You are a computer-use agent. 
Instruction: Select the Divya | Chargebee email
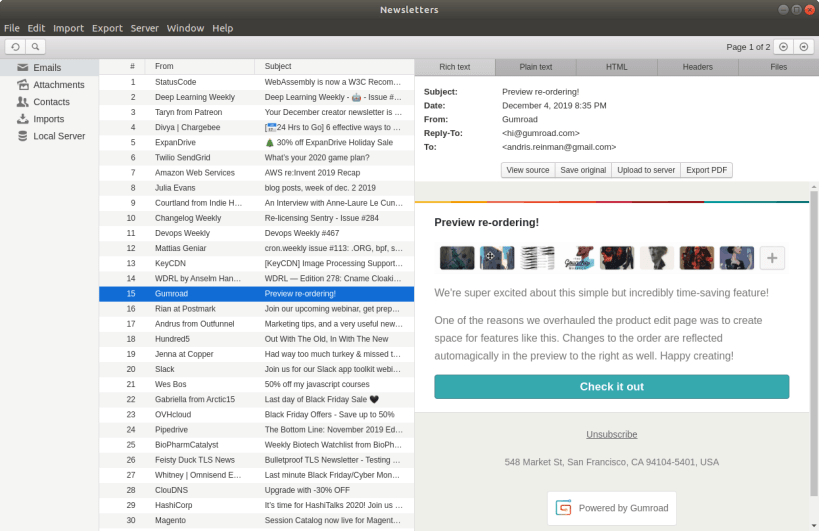pos(256,127)
